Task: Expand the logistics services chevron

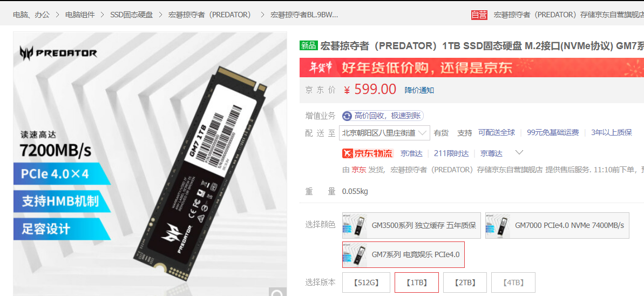Action: point(519,153)
